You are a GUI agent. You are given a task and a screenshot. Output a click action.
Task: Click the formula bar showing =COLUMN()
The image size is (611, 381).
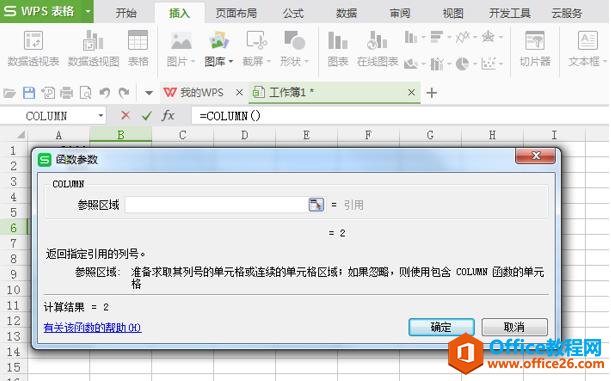(x=400, y=116)
